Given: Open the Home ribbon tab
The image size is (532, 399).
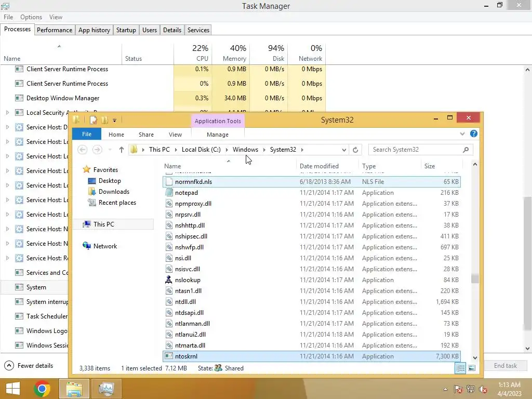Looking at the screenshot, I should pos(116,135).
